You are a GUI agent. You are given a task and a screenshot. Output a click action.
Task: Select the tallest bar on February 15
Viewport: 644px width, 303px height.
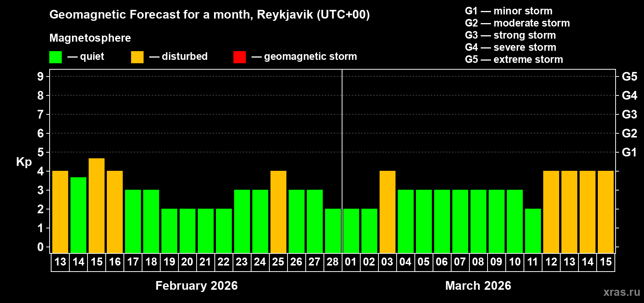pos(97,205)
